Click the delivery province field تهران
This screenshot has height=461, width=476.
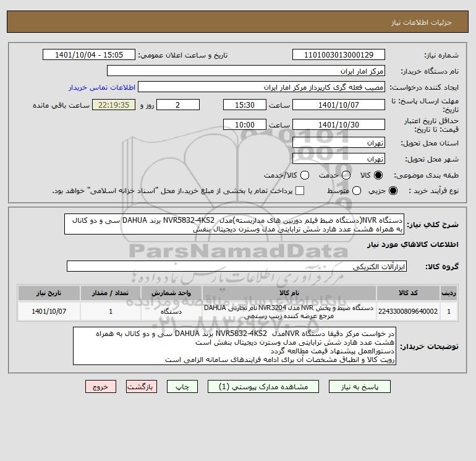click(339, 142)
